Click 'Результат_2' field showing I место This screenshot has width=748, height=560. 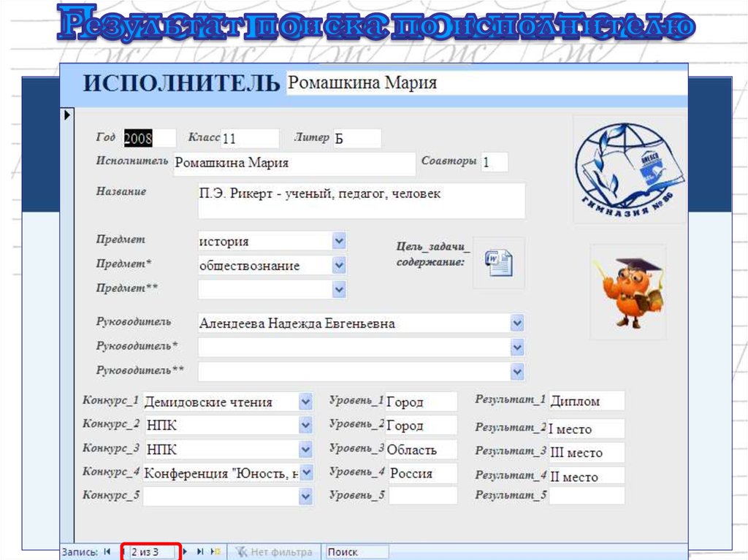(586, 429)
